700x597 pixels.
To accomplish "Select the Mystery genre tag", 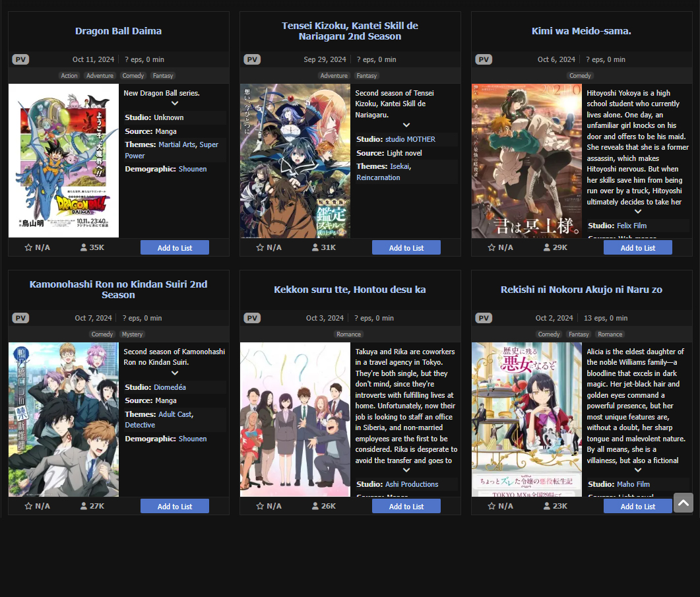I will coord(132,334).
